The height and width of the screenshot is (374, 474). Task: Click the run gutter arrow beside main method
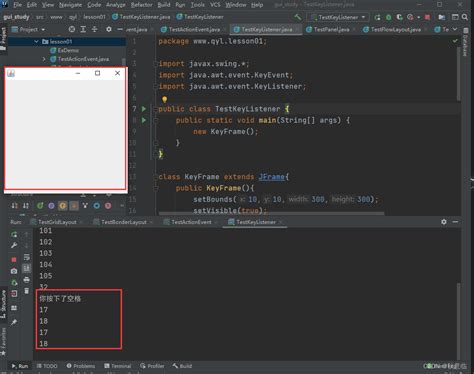click(x=144, y=120)
